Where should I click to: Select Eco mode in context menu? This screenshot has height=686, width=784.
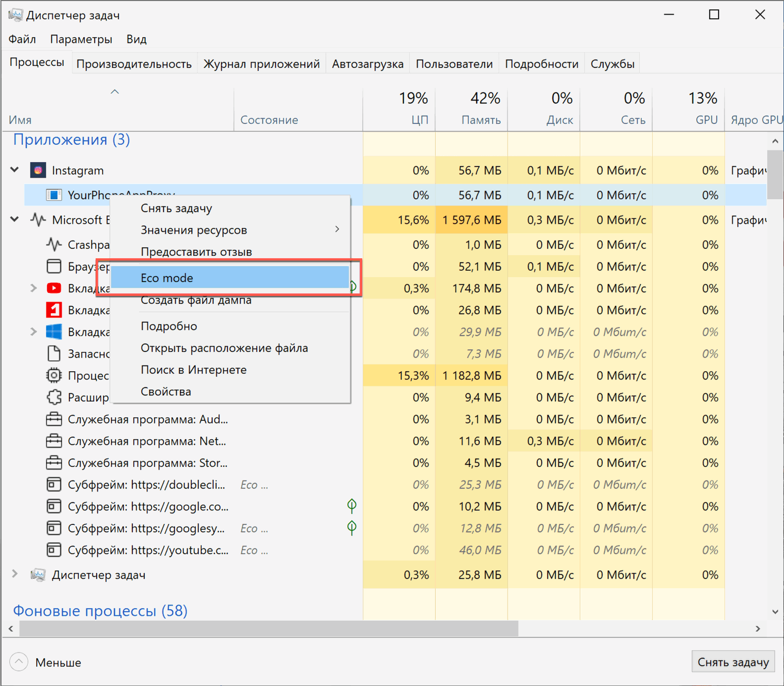[230, 278]
